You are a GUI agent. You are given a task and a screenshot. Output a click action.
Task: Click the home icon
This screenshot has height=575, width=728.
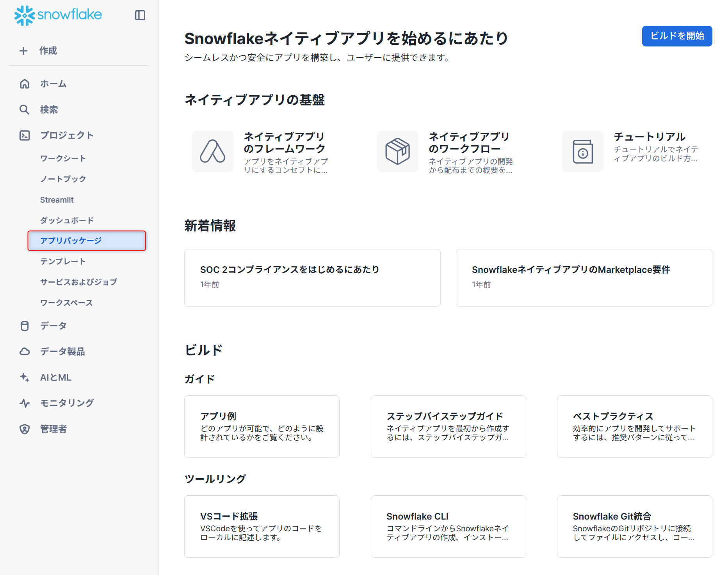click(25, 84)
